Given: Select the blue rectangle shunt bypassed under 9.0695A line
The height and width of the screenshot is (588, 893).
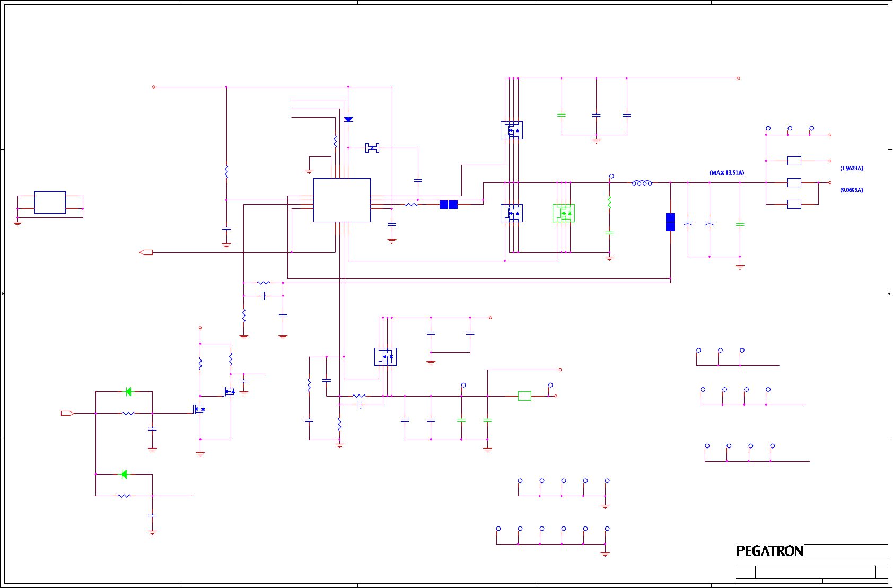Looking at the screenshot, I should click(794, 204).
